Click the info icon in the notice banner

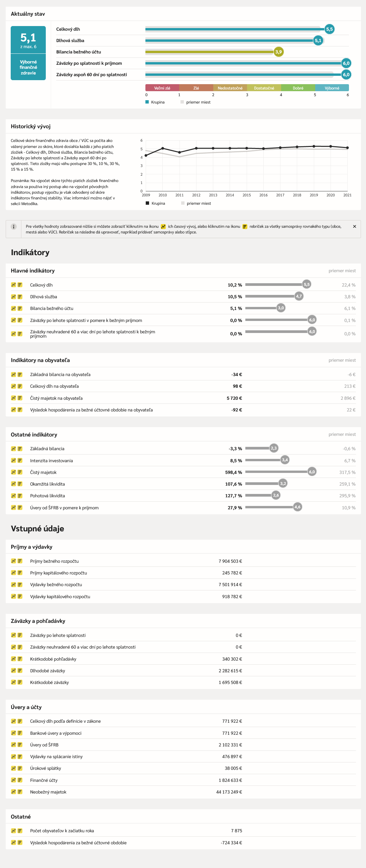click(14, 227)
